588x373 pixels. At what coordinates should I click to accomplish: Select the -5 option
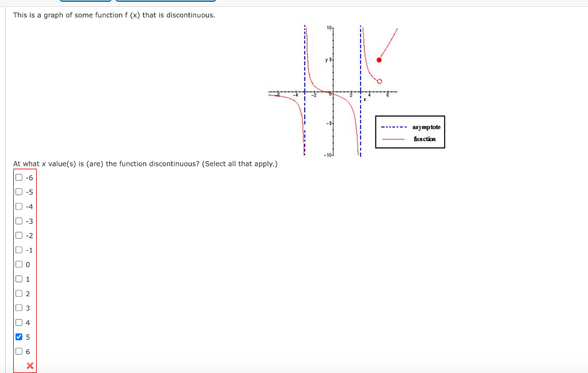coord(18,192)
